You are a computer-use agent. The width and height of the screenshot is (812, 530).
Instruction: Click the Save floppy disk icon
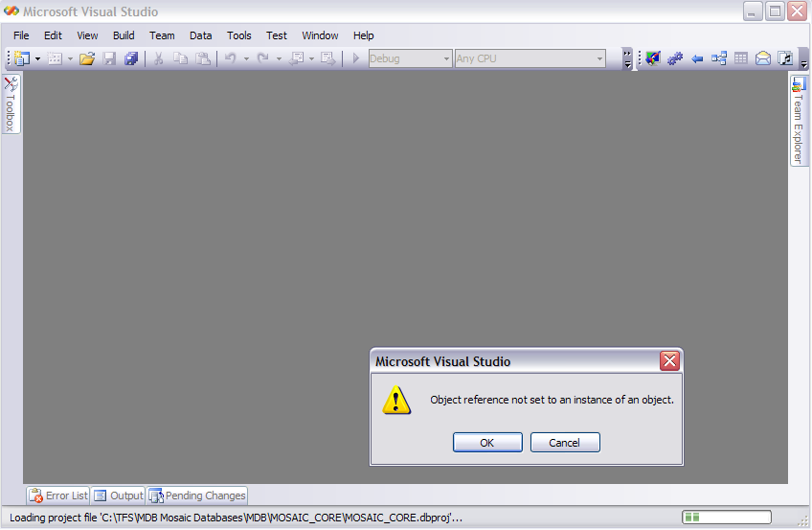109,58
